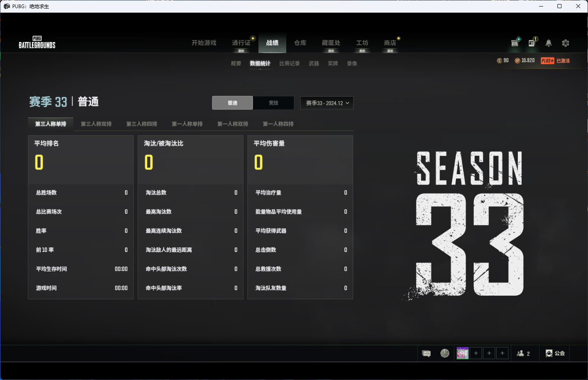Click the 前10率 stat row
The image size is (588, 380).
pyautogui.click(x=81, y=250)
